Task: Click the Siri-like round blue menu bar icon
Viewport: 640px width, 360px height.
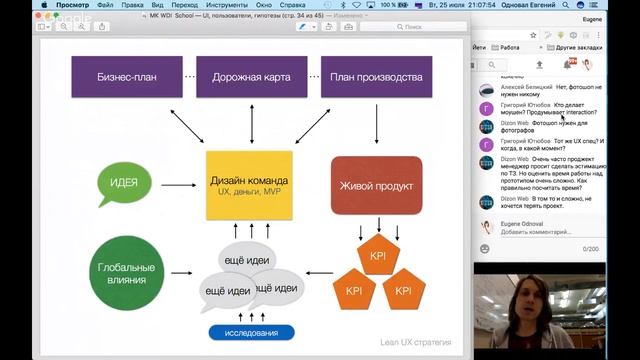Action: point(580,5)
